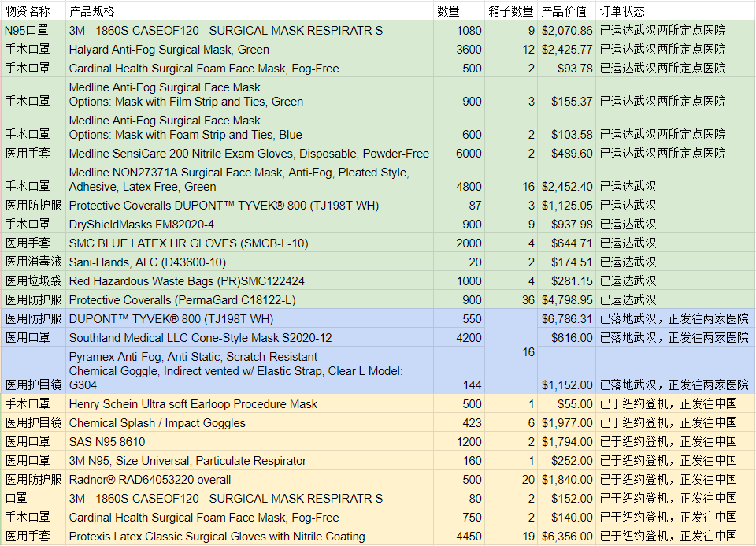
Task: Select Chemical Splash / Impact Goggles cell
Action: (250, 422)
